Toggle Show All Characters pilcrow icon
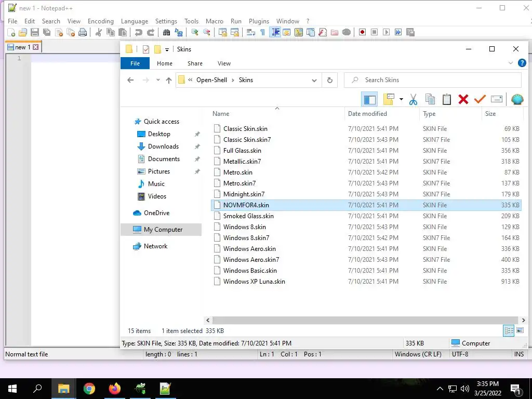 [x=262, y=32]
